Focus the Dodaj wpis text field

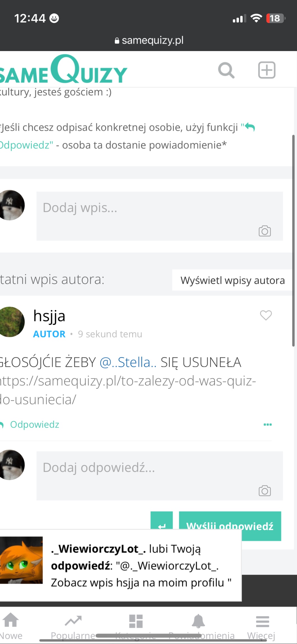[x=159, y=216]
